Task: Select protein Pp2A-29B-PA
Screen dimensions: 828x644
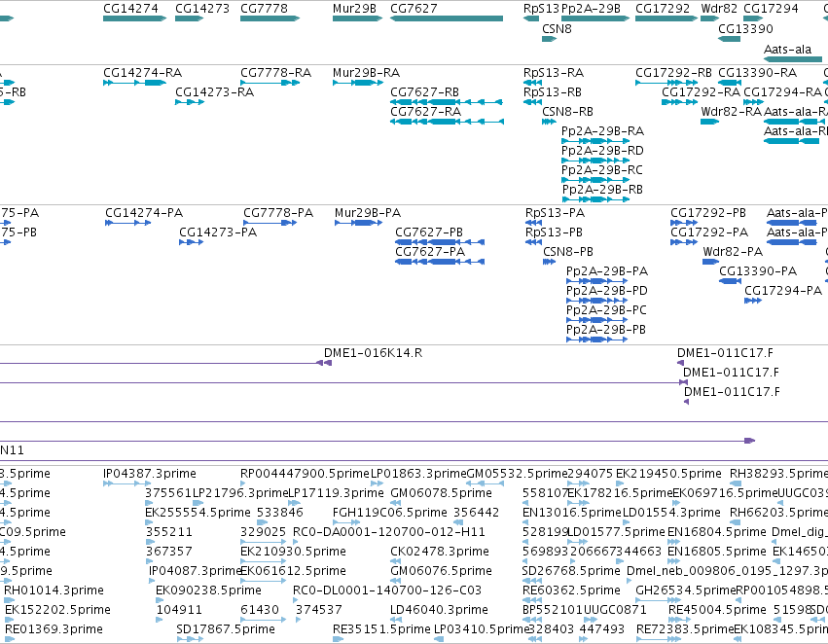Action: click(607, 271)
